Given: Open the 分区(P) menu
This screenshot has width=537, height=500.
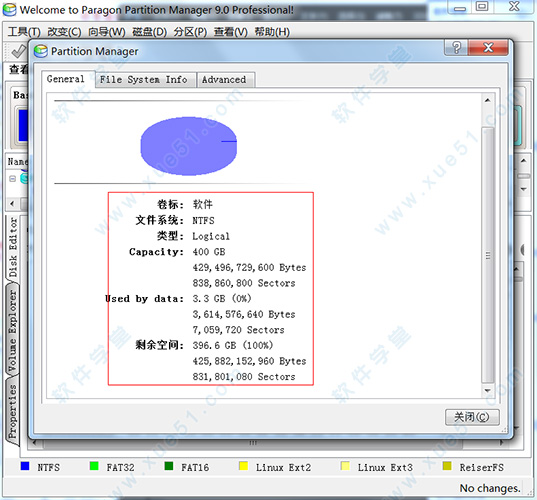Looking at the screenshot, I should [x=190, y=32].
